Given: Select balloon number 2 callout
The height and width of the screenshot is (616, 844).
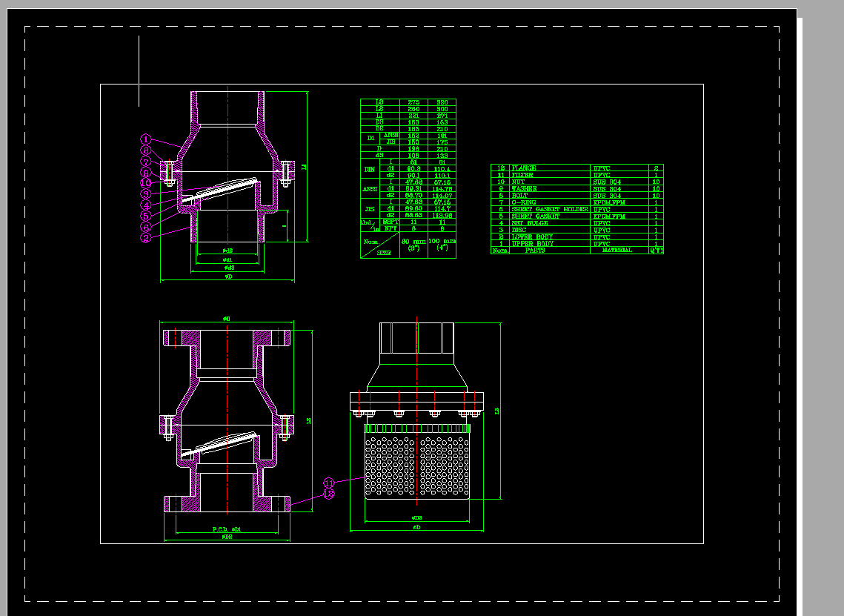Looking at the screenshot, I should [146, 238].
